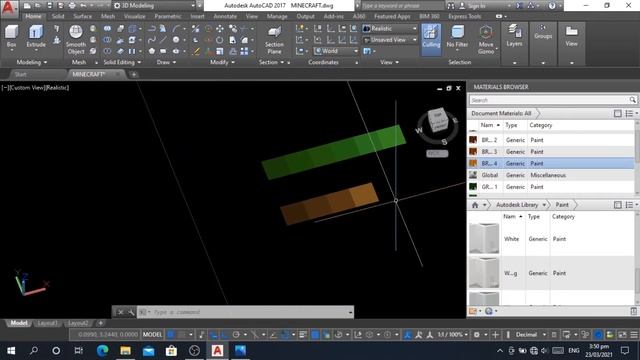Open the Decimal units dropdown in status bar
This screenshot has height=360, width=640.
point(530,335)
